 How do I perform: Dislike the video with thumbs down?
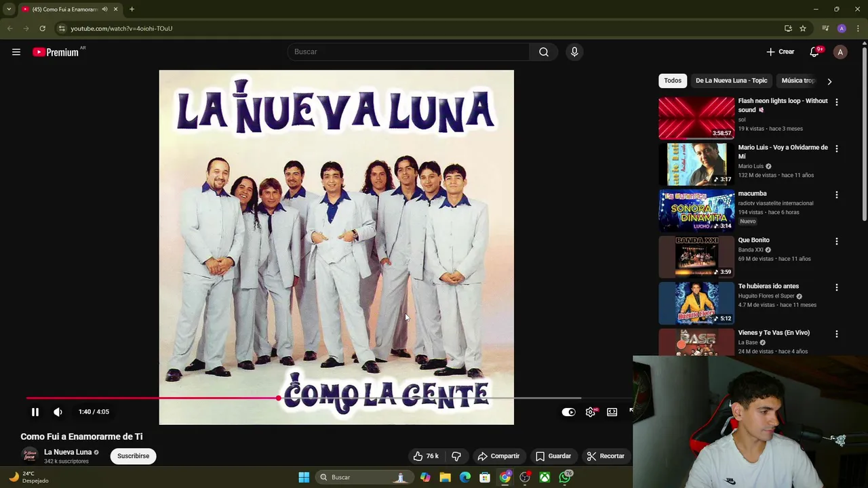(x=456, y=456)
